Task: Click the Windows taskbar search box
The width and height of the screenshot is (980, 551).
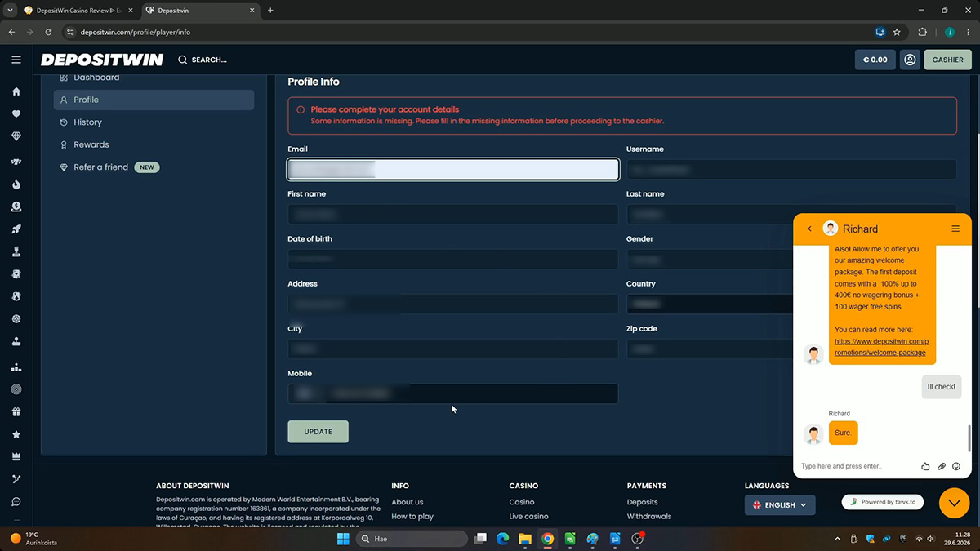Action: click(x=412, y=539)
